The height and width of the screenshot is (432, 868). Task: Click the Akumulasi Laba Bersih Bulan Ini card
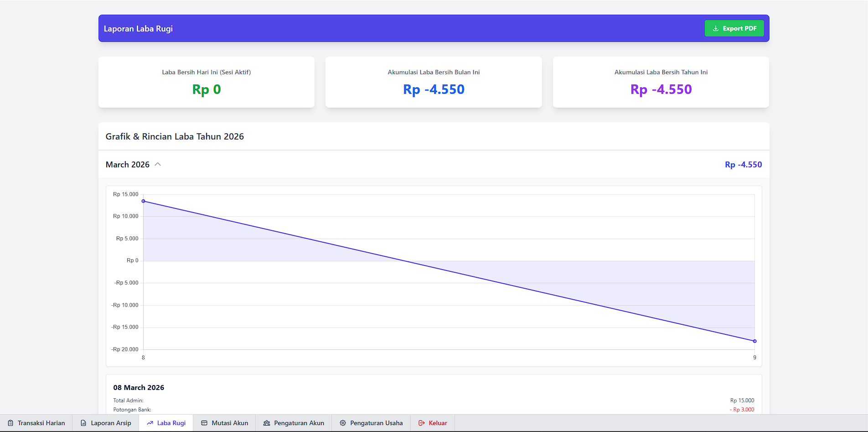(434, 82)
